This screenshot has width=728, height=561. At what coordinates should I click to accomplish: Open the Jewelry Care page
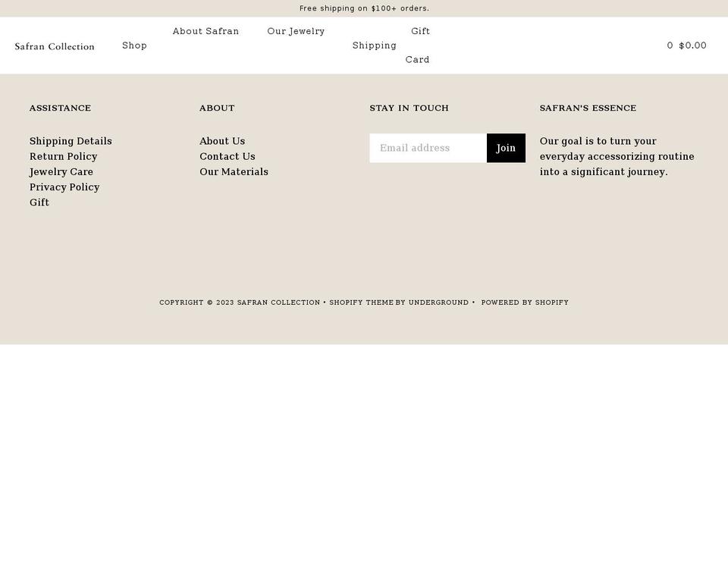point(61,172)
